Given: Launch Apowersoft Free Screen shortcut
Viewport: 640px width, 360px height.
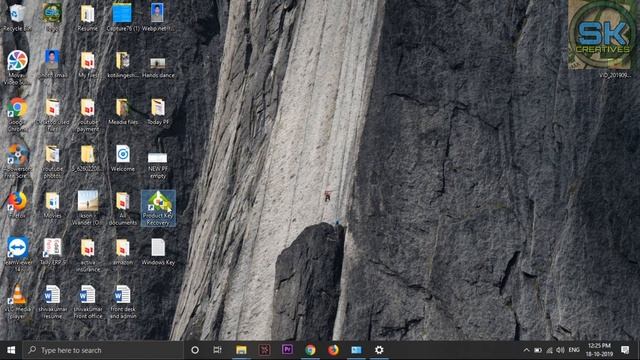Looking at the screenshot, I should click(x=17, y=161).
